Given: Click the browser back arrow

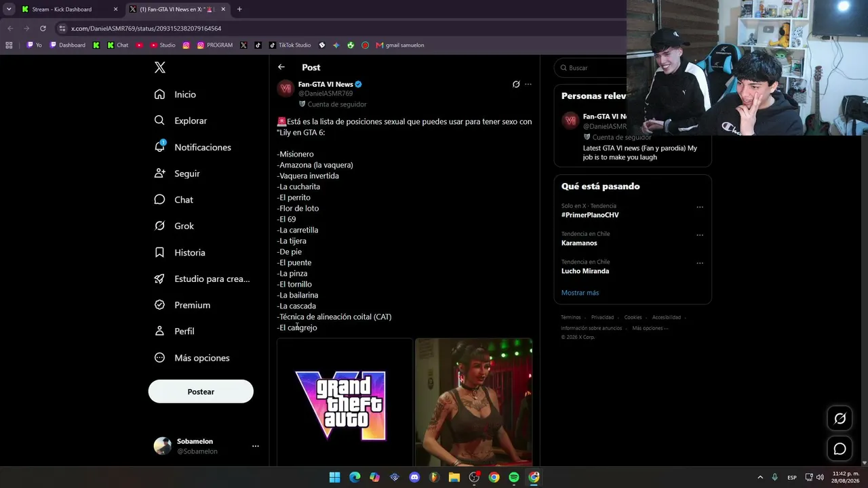Looking at the screenshot, I should [10, 28].
